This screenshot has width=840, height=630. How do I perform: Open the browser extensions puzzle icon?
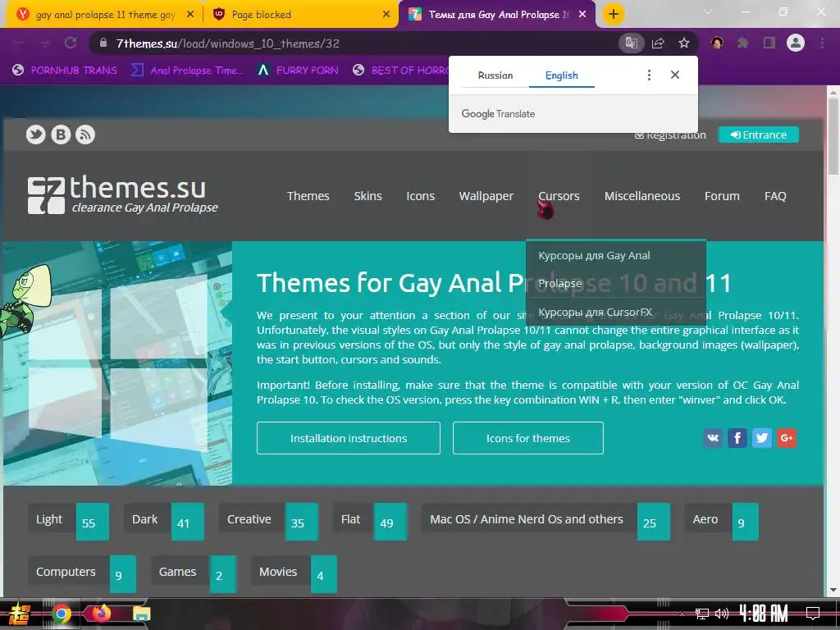click(743, 43)
